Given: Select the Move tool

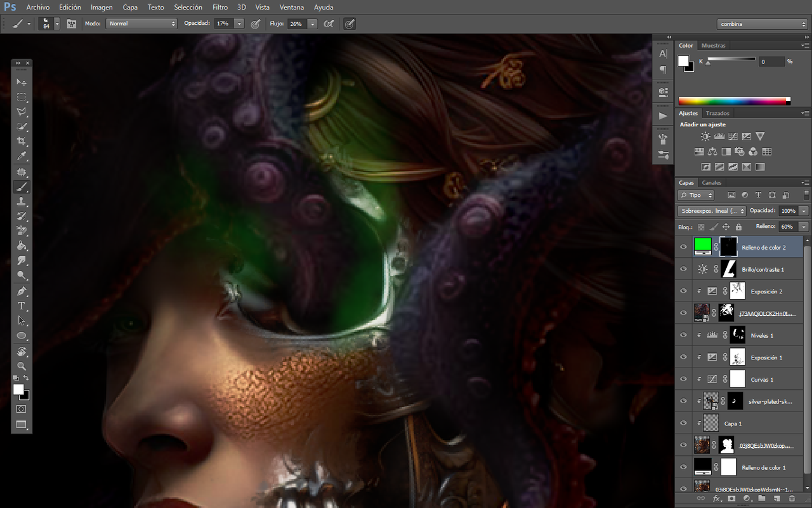Looking at the screenshot, I should [x=22, y=83].
